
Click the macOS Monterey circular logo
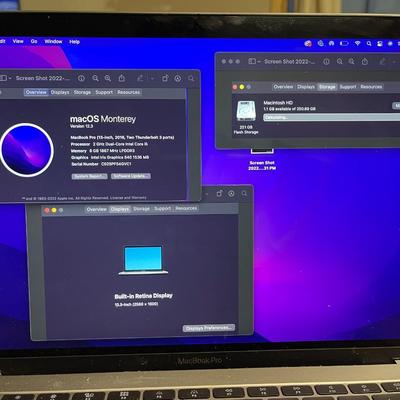point(27,150)
